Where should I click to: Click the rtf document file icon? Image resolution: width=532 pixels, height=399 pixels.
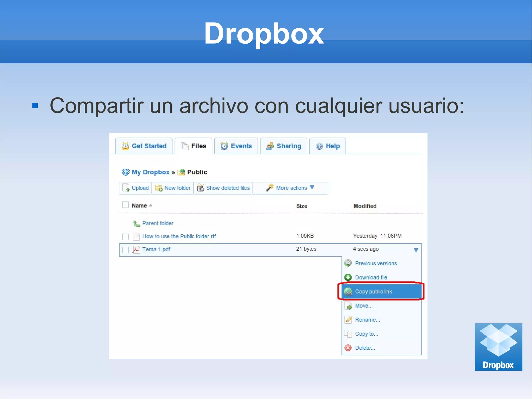point(136,236)
